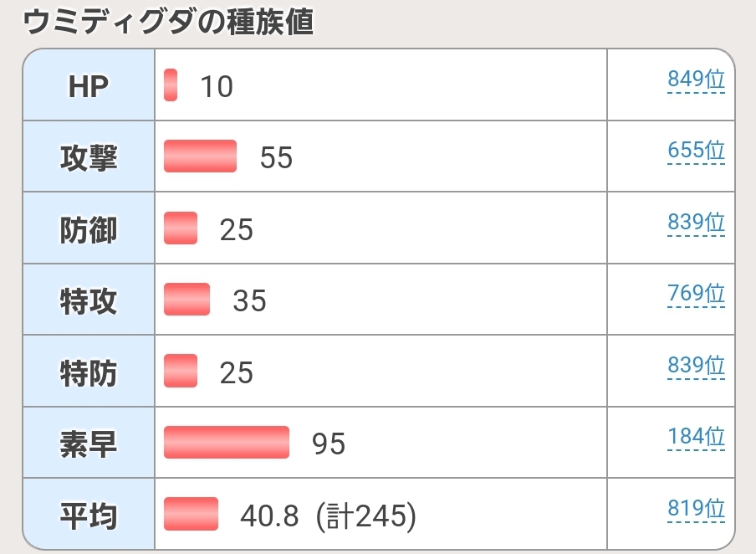This screenshot has height=554, width=756.
Task: Open the 655位 attack ranking link
Action: coord(696,151)
